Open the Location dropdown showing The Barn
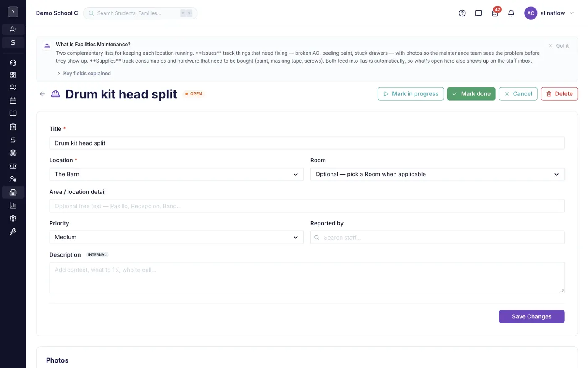This screenshot has height=368, width=588. pos(176,174)
